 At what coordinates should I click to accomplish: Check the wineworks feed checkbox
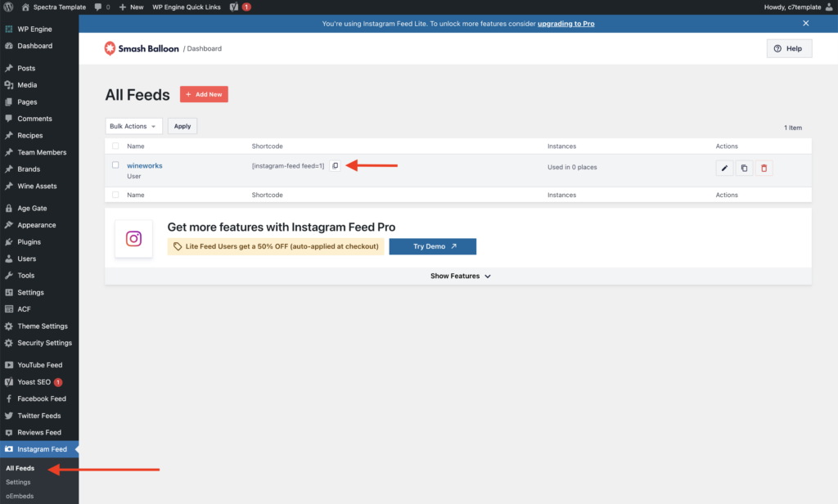coord(115,165)
